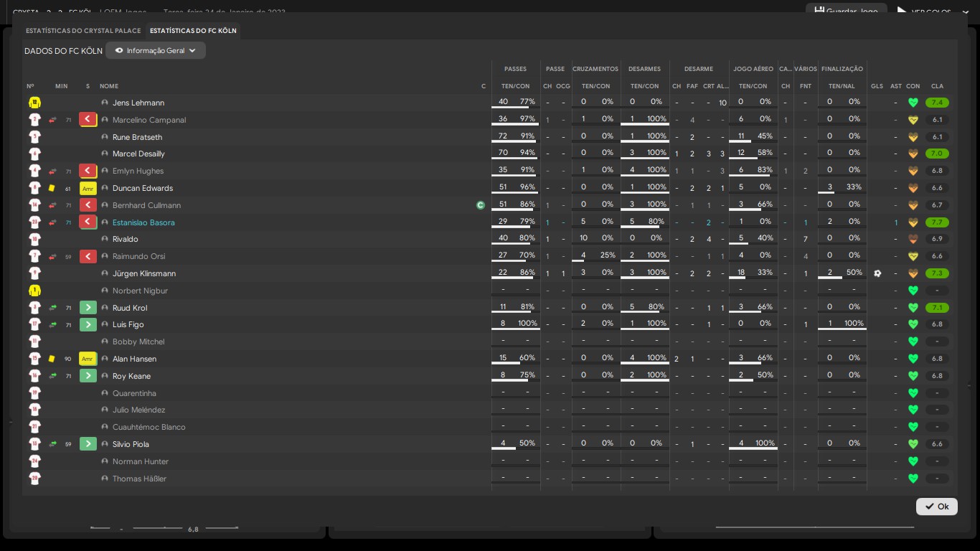Click the yellow Amr card badge for Alan Hansen
The height and width of the screenshot is (551, 980).
point(88,359)
